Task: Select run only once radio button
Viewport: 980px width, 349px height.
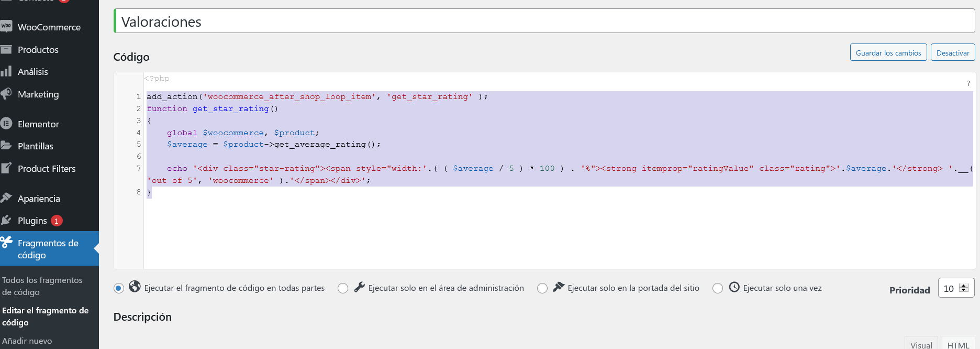Action: 718,288
